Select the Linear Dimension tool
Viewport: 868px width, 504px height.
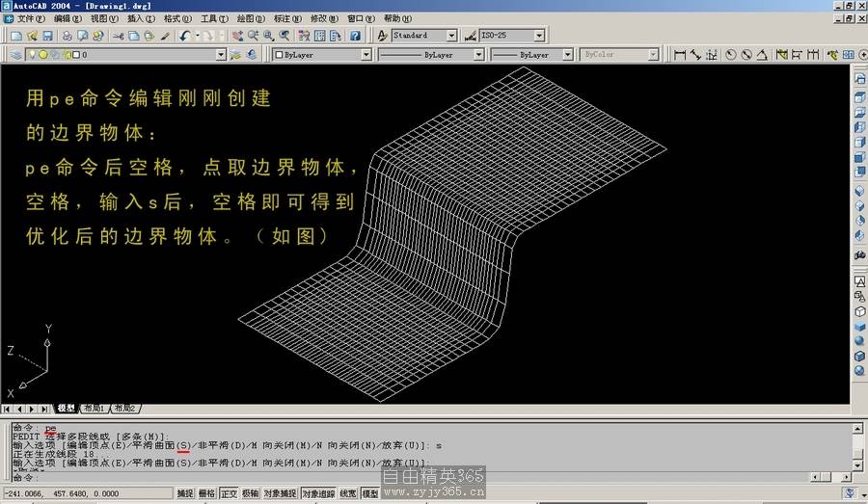pyautogui.click(x=680, y=55)
